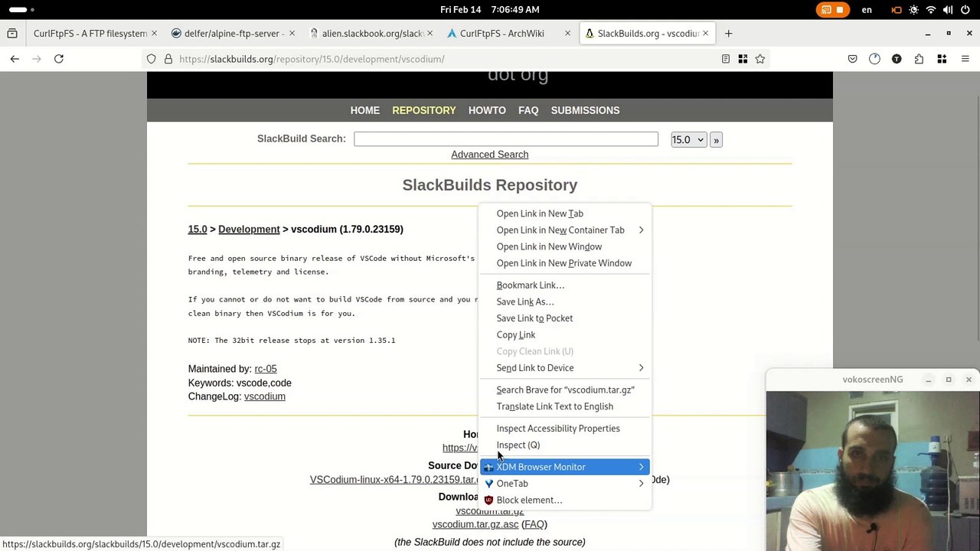
Task: Click the Advanced Search link
Action: 490,155
